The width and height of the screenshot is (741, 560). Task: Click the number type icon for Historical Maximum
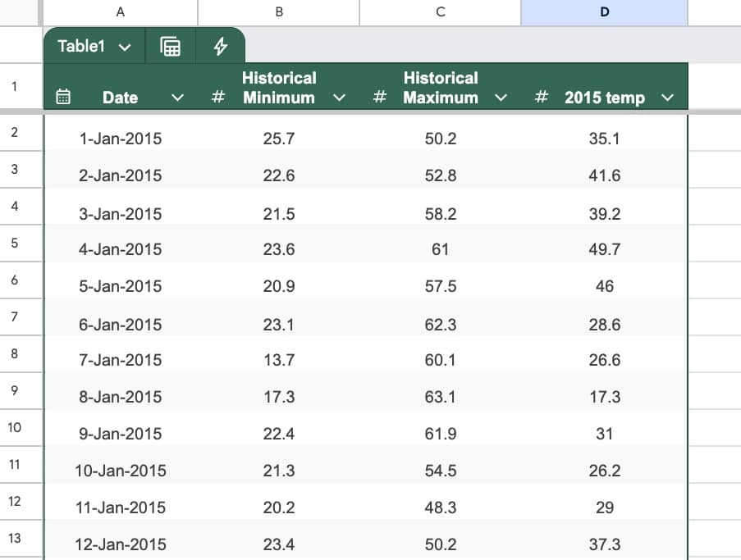coord(380,98)
